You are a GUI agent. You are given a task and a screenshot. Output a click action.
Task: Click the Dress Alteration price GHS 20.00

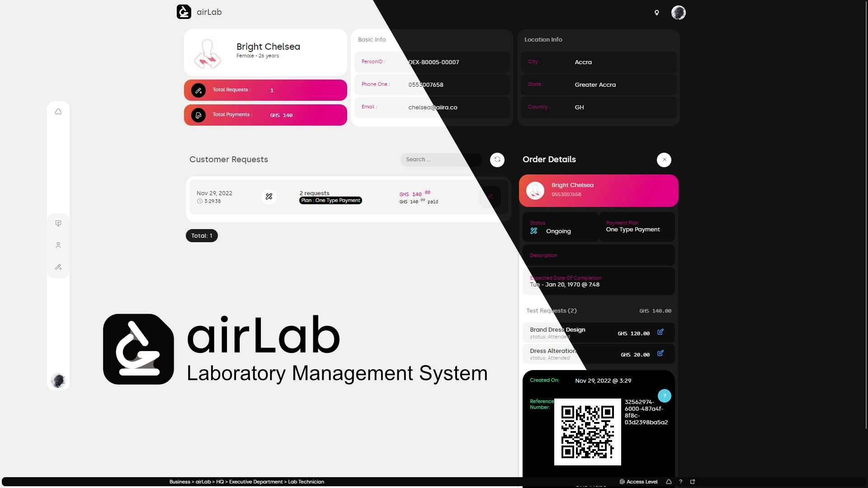pyautogui.click(x=635, y=355)
